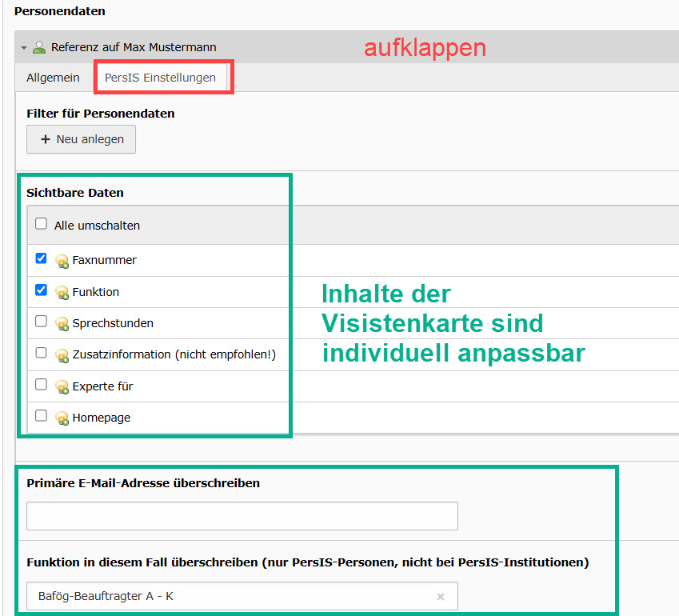Clear the Bafög-Beauftragter function field with X
The image size is (679, 616).
click(440, 597)
